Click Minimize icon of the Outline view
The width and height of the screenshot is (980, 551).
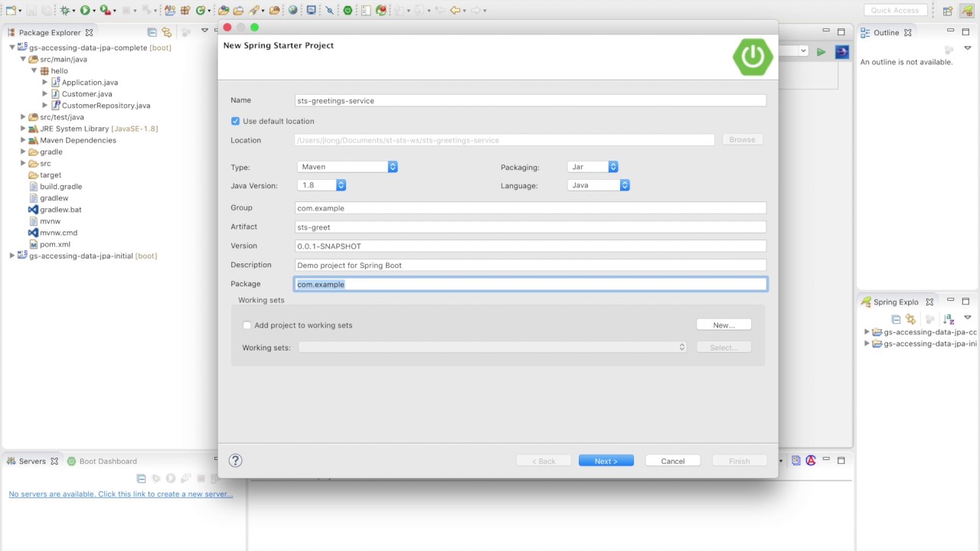(950, 31)
